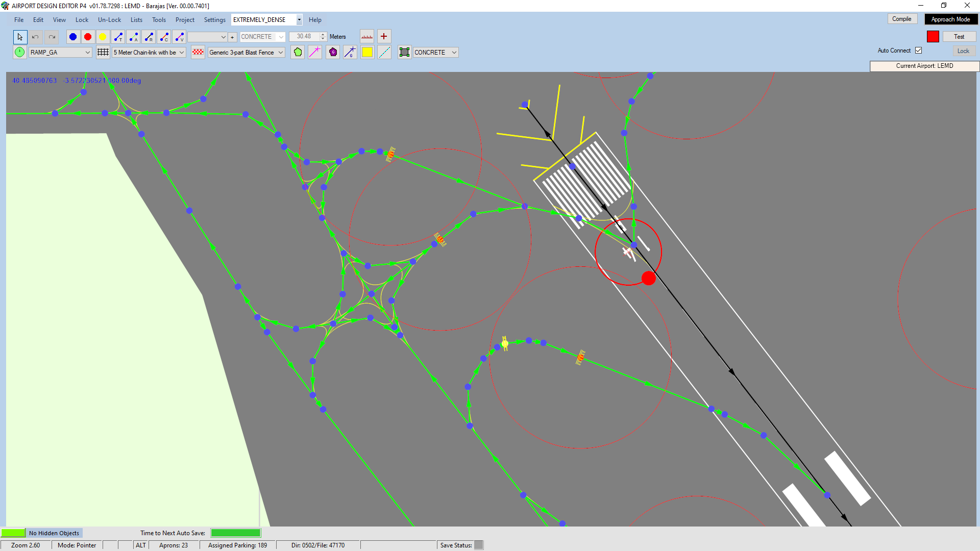The width and height of the screenshot is (980, 551).
Task: Toggle the Auto Connect checkbox
Action: coord(919,51)
